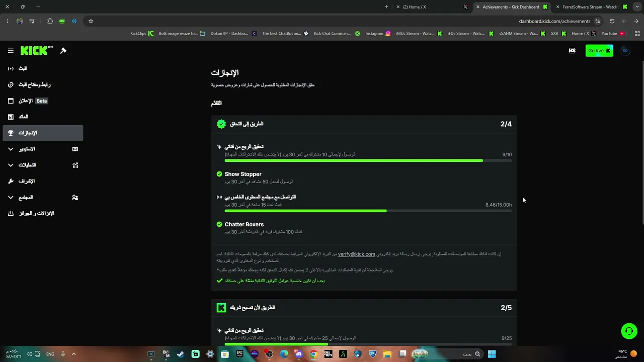Image resolution: width=644 pixels, height=362 pixels.
Task: Click the 9/25 subscribers progress bar
Action: [368, 344]
